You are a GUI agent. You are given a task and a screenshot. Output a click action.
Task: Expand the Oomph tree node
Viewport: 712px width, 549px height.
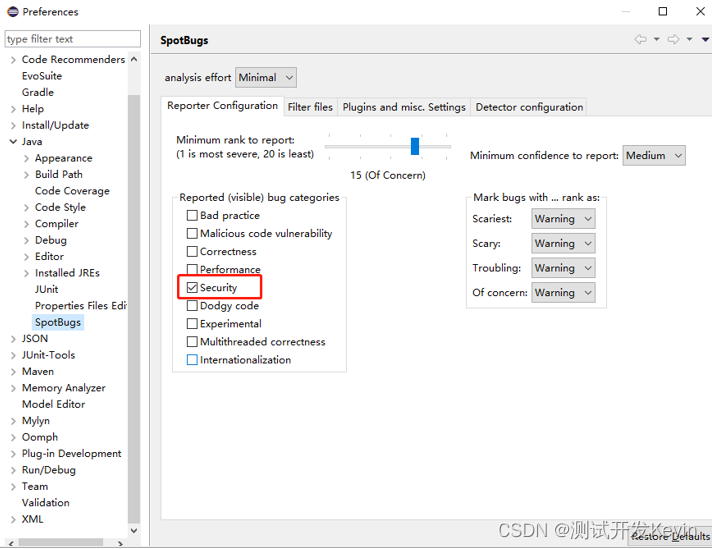[x=13, y=437]
